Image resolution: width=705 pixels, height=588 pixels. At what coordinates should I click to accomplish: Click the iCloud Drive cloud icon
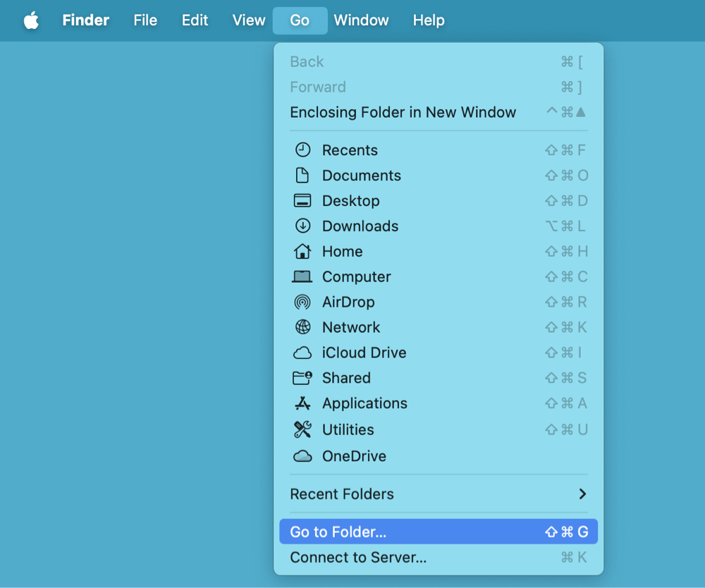302,353
